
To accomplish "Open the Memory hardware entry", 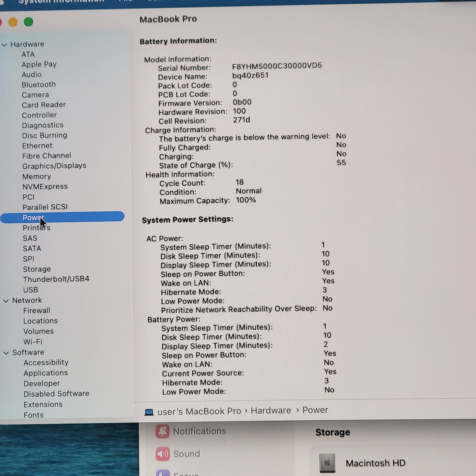I will 37,177.
